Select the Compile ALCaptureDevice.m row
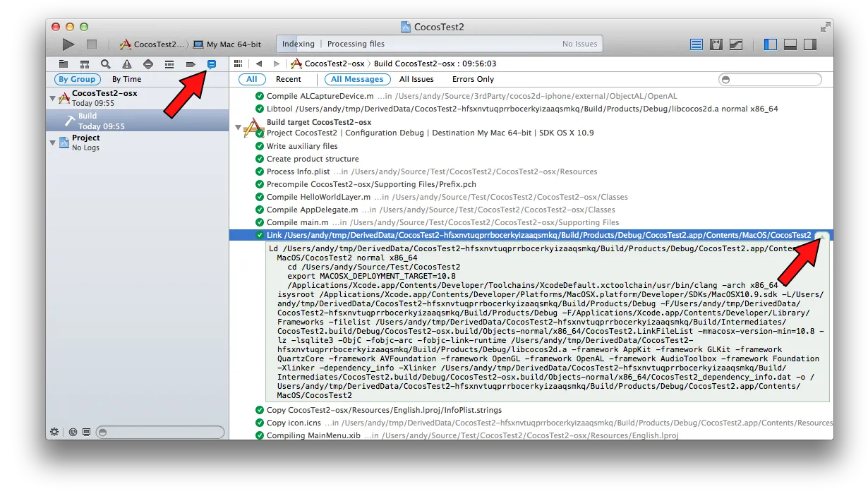The width and height of the screenshot is (868, 501). point(531,96)
